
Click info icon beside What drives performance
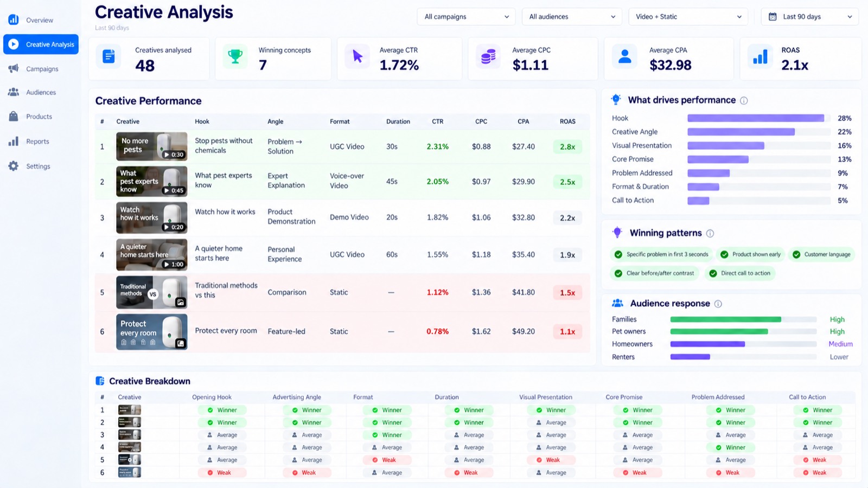[x=744, y=100]
